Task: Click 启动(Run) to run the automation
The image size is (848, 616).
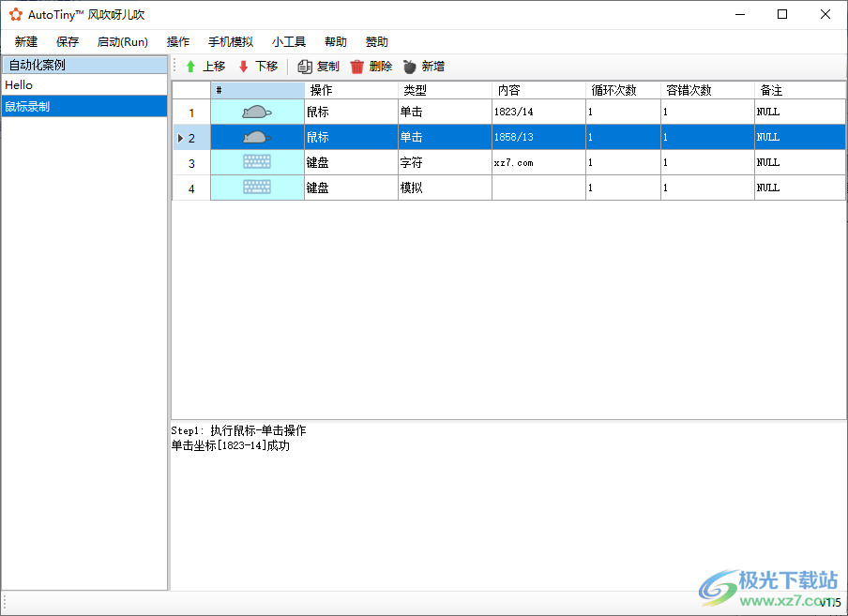Action: [x=122, y=41]
